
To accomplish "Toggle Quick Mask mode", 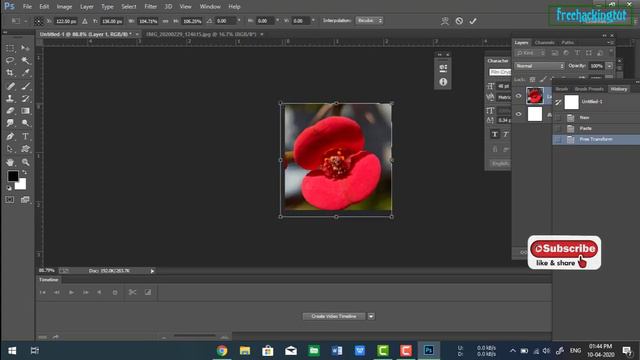I will pos(10,200).
